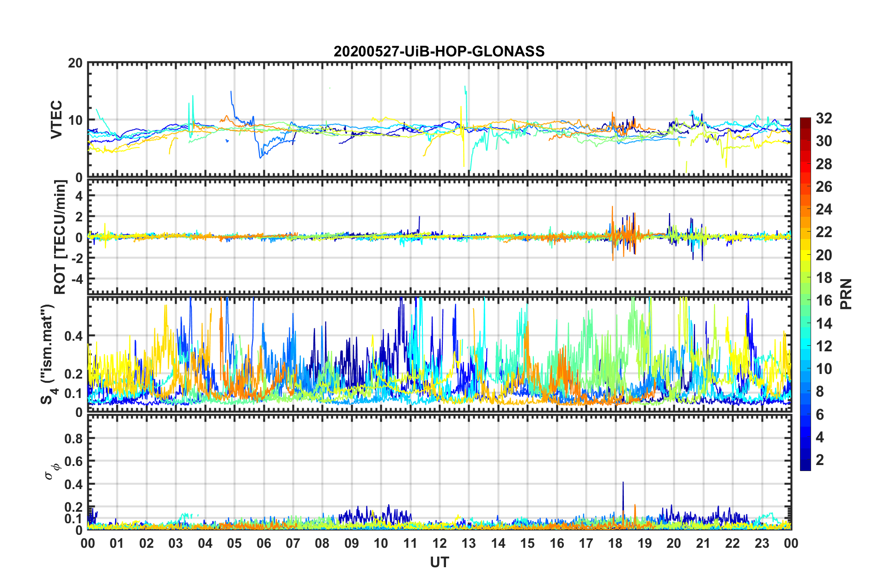
Task: Click the tallest sigma-phi spike after 18 UT
Action: (623, 504)
